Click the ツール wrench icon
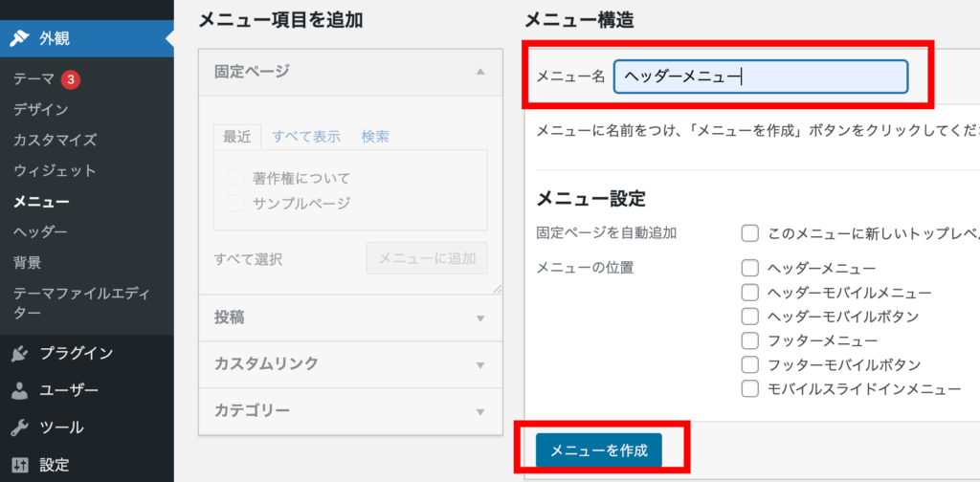Image resolution: width=980 pixels, height=482 pixels. point(18,427)
